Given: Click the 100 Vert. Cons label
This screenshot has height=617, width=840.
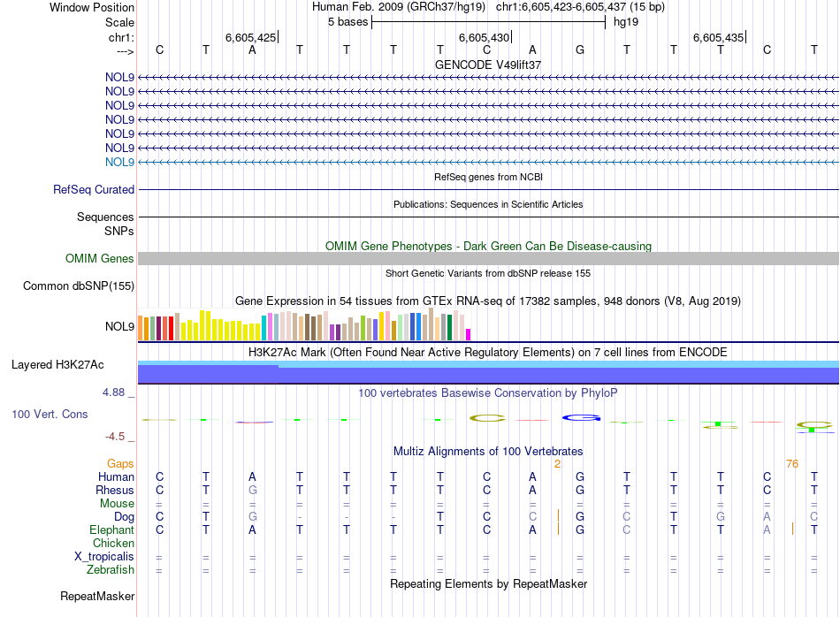Looking at the screenshot, I should tap(50, 414).
